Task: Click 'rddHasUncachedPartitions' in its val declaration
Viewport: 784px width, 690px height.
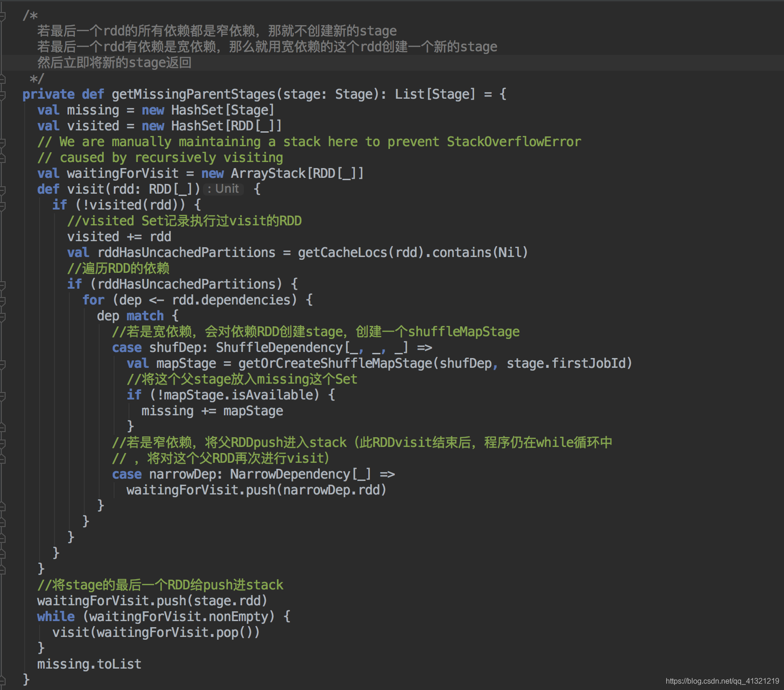Action: [186, 253]
